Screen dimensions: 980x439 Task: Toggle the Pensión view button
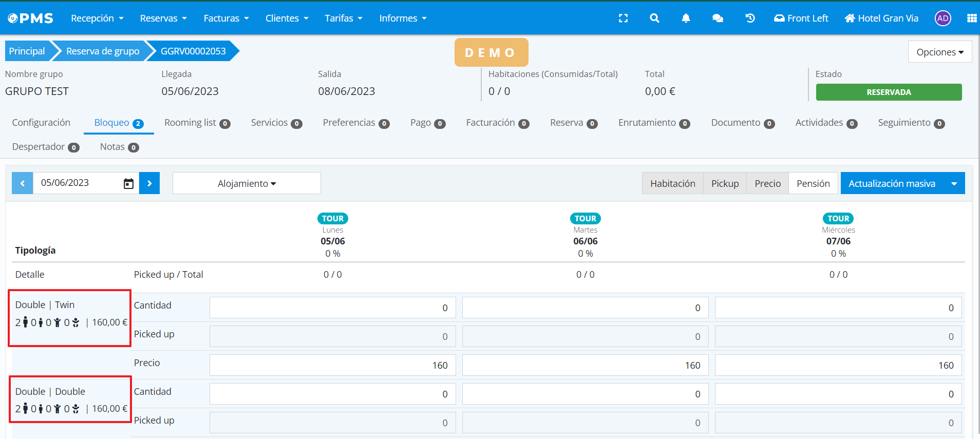[x=813, y=183]
